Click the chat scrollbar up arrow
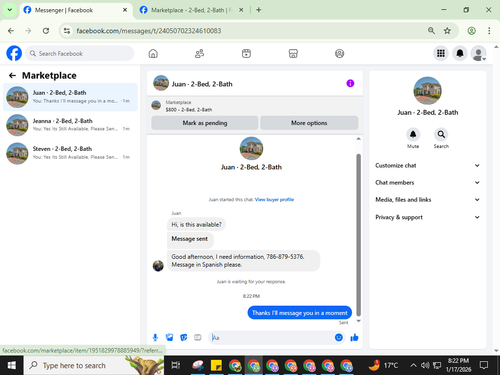Screen dimensions: 500x375 [359, 139]
